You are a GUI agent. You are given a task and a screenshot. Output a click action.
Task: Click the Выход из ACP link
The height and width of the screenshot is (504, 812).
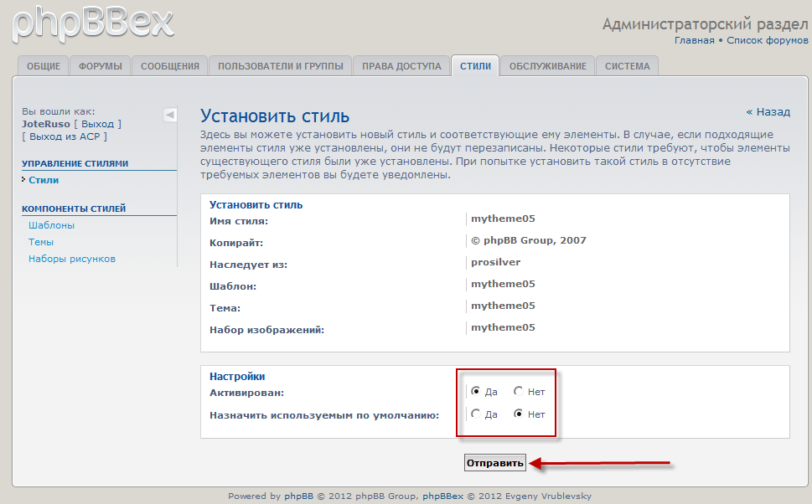point(65,136)
